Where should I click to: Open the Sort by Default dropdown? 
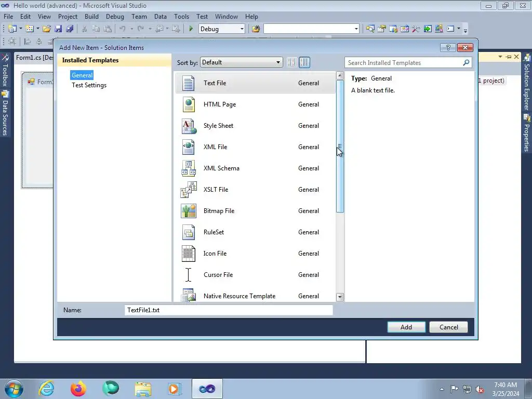pyautogui.click(x=241, y=62)
